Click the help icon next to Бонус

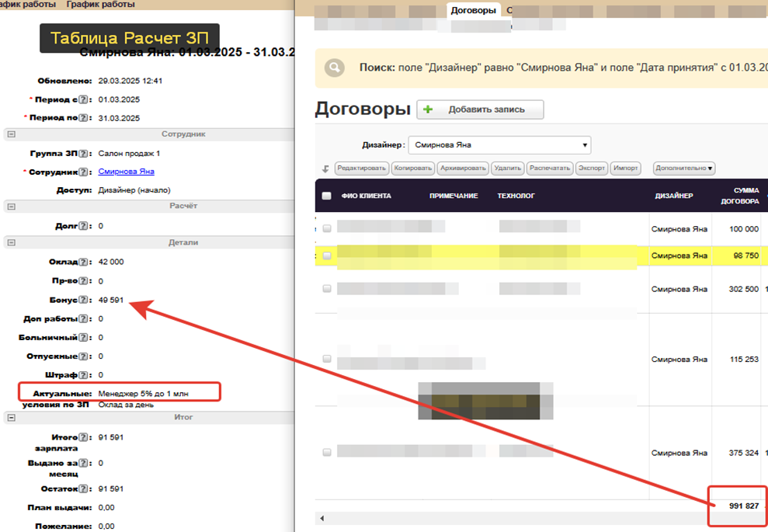(x=82, y=300)
